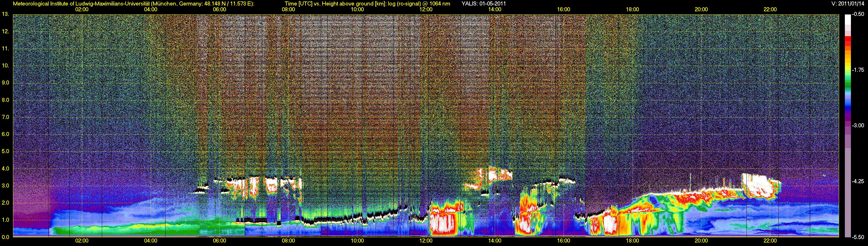
Task: Click the 1.0 height axis label
Action: coord(5,220)
